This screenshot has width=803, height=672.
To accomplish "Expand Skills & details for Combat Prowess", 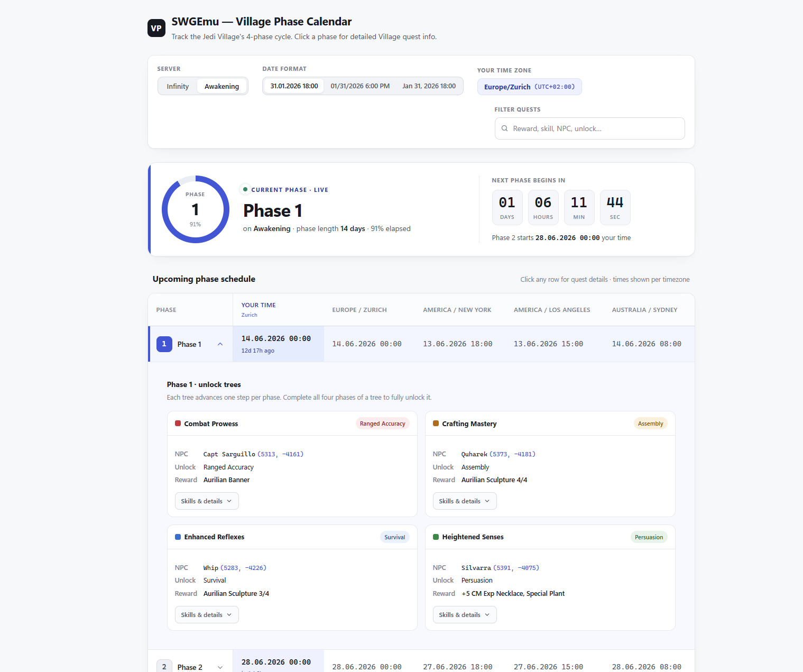I will (207, 501).
